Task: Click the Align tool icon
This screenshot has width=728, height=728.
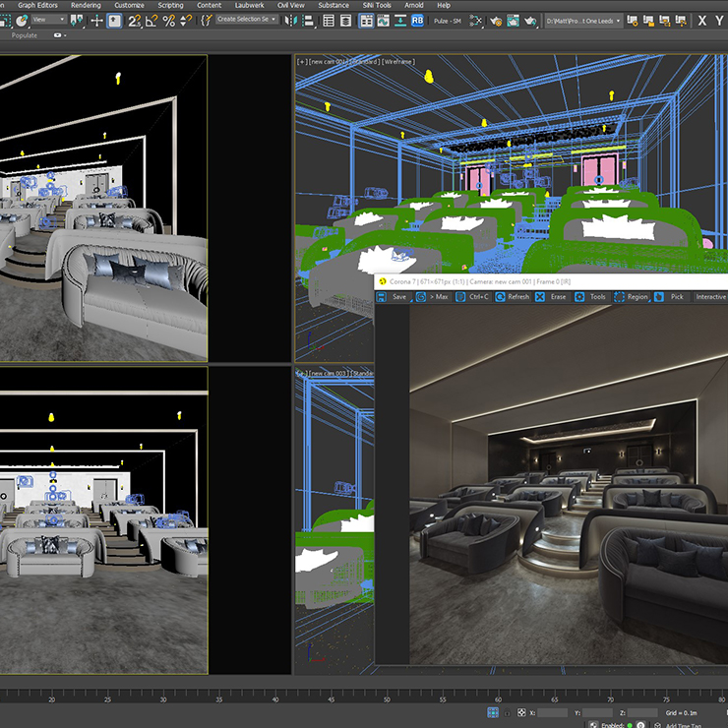Action: click(308, 21)
